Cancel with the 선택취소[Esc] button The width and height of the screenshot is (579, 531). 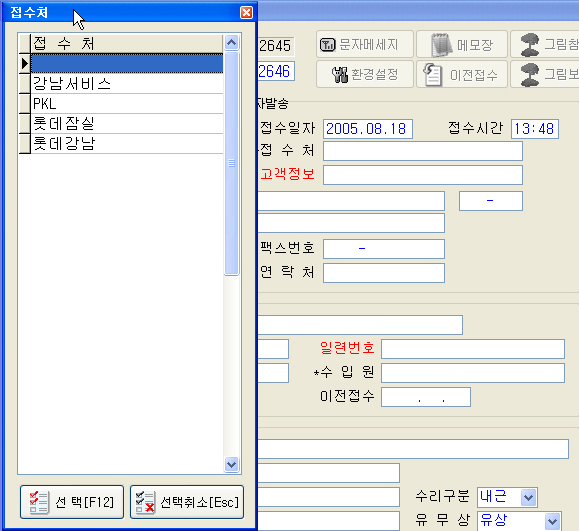(x=187, y=502)
